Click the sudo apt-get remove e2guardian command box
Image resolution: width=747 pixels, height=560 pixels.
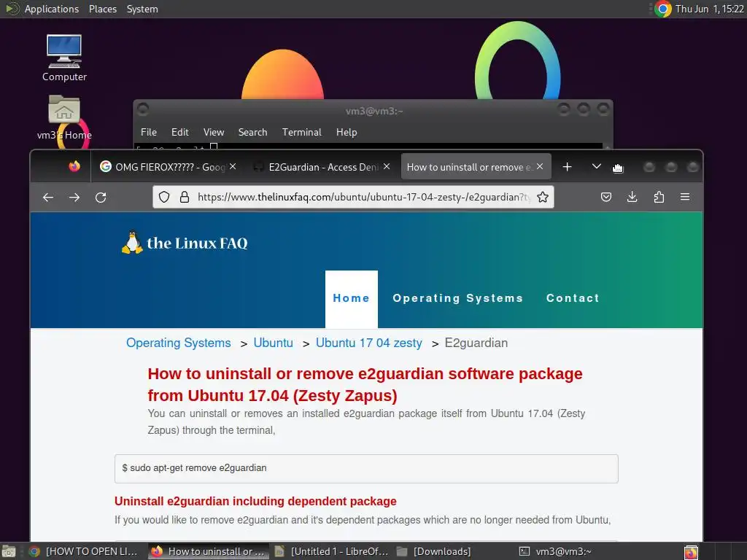pyautogui.click(x=366, y=469)
